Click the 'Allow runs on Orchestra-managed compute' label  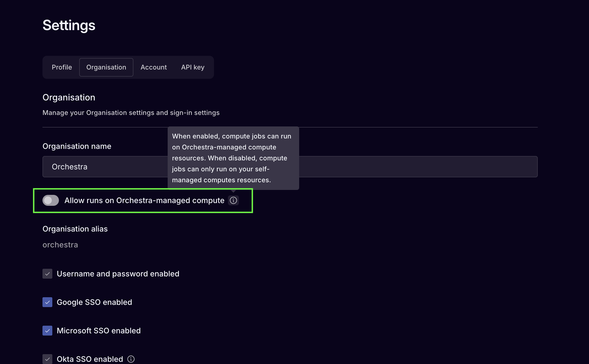pyautogui.click(x=144, y=200)
